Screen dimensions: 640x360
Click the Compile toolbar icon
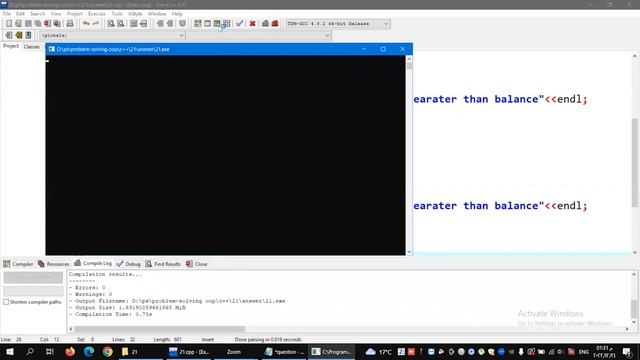click(198, 24)
